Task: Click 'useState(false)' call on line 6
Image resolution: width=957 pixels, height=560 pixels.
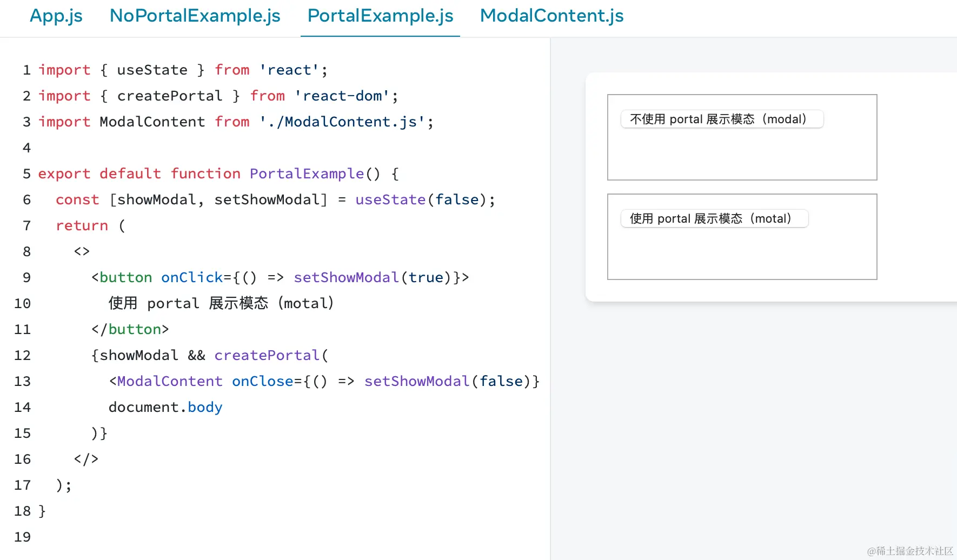Action: pyautogui.click(x=421, y=199)
